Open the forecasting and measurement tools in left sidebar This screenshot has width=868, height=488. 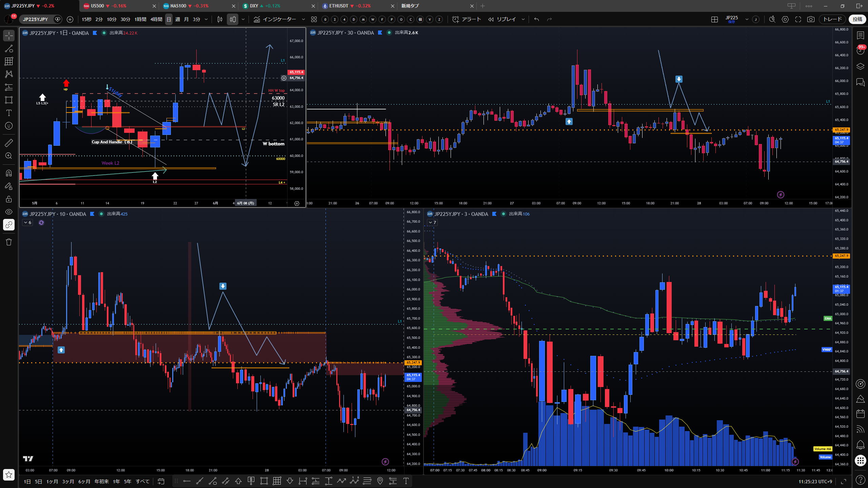tap(9, 87)
